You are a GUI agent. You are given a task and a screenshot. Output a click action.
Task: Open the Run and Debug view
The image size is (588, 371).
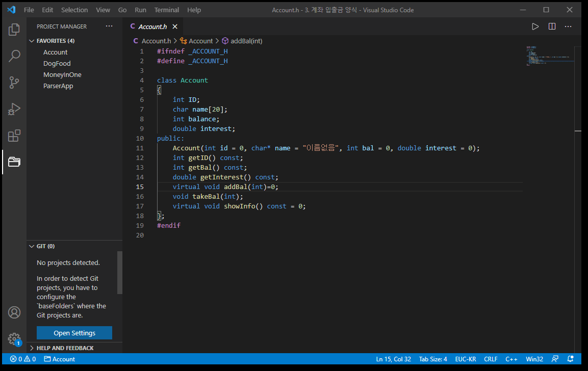(x=14, y=109)
